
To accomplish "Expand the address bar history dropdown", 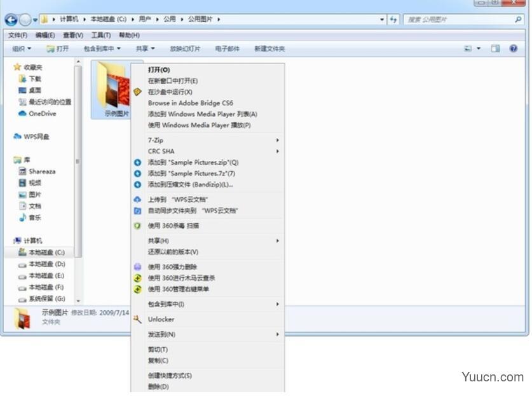I will pyautogui.click(x=382, y=20).
